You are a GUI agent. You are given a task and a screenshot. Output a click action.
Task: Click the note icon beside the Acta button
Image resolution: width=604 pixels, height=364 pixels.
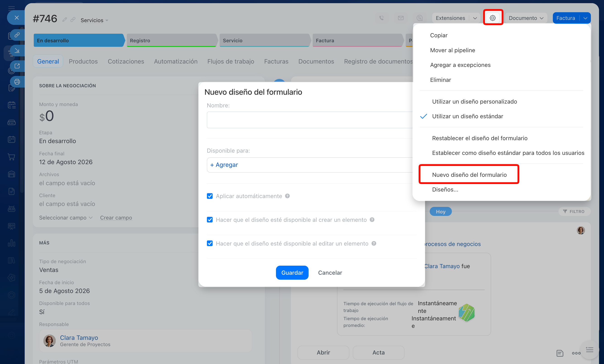click(x=560, y=353)
